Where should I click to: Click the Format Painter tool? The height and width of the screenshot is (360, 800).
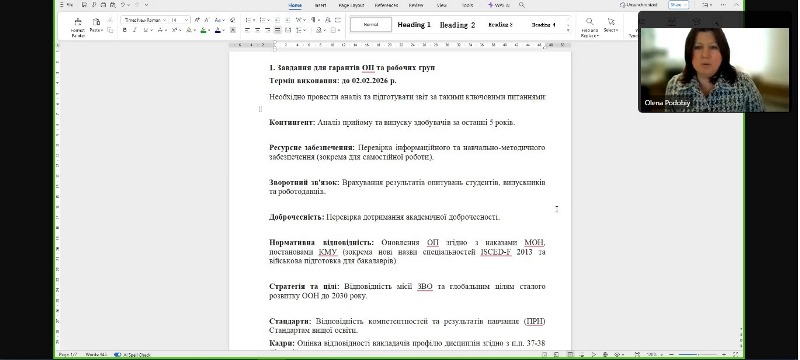click(x=78, y=28)
